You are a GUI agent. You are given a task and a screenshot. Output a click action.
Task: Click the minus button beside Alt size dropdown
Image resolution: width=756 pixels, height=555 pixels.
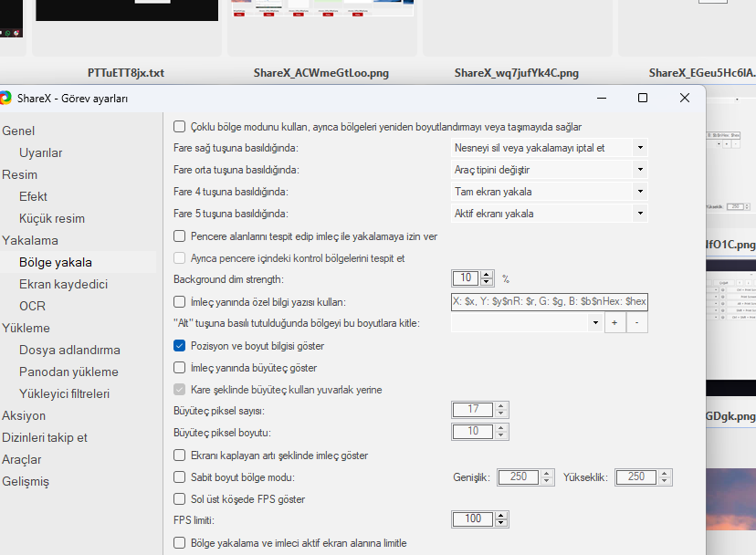637,323
